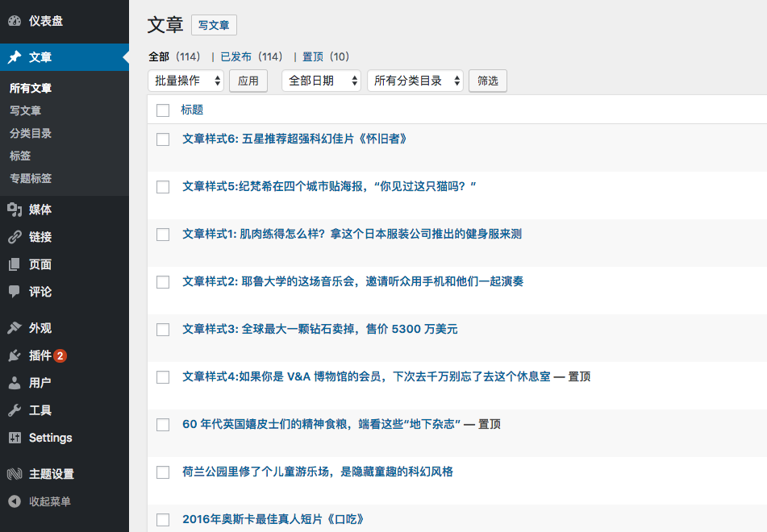This screenshot has width=767, height=532.
Task: Open the 全部日期 date filter dropdown
Action: point(321,81)
